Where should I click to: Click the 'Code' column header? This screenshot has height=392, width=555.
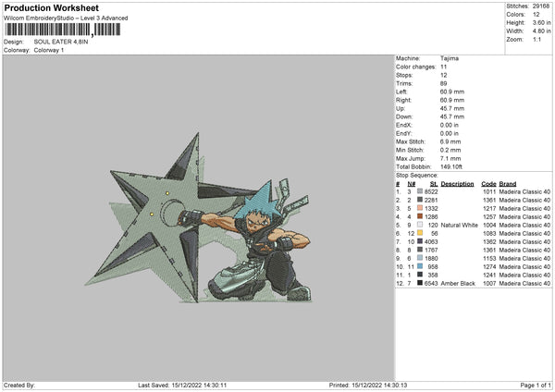(488, 184)
